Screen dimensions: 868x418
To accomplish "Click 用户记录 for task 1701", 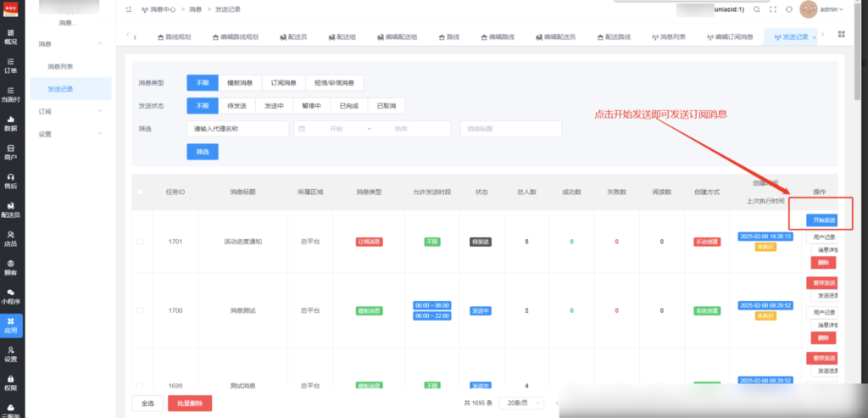I will (821, 237).
